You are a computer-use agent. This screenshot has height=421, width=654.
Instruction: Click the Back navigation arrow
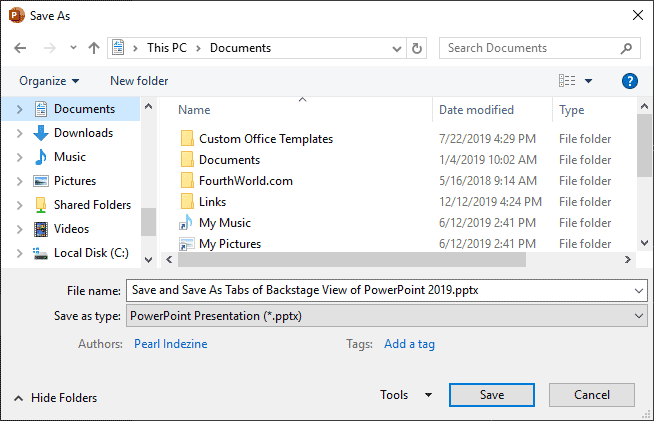pos(20,48)
